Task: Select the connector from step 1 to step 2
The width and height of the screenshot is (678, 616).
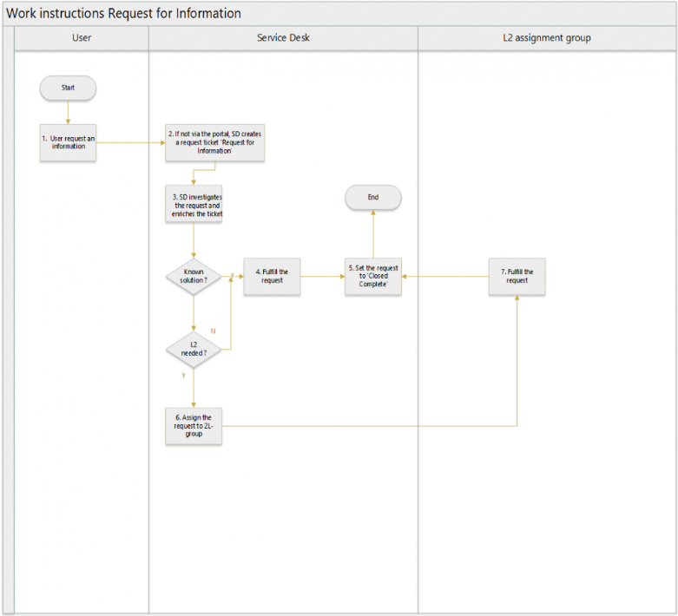Action: 130,142
